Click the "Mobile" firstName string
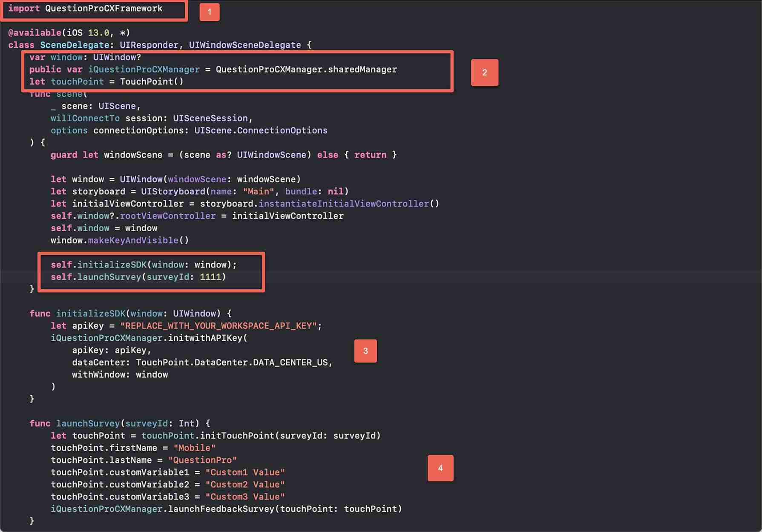 point(194,448)
